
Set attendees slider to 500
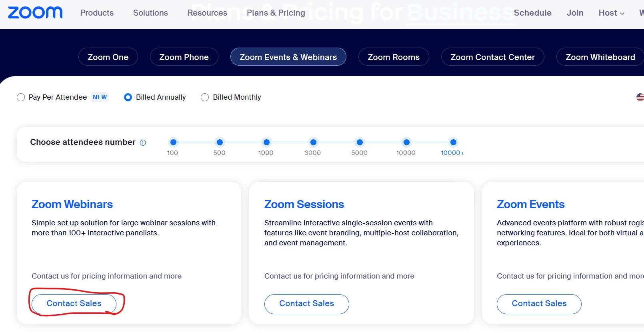click(x=220, y=142)
